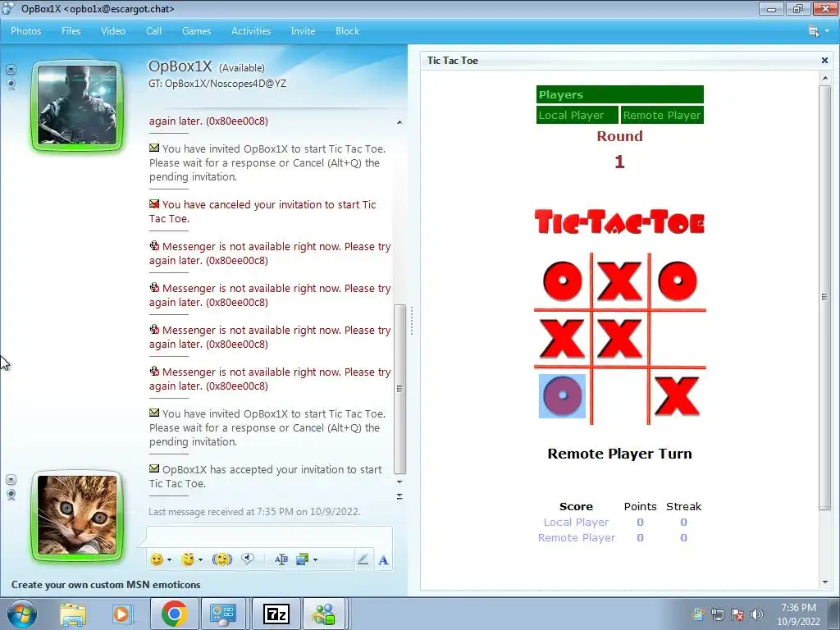Open OpBox1X's soldier display picture
840x630 pixels.
tap(77, 106)
